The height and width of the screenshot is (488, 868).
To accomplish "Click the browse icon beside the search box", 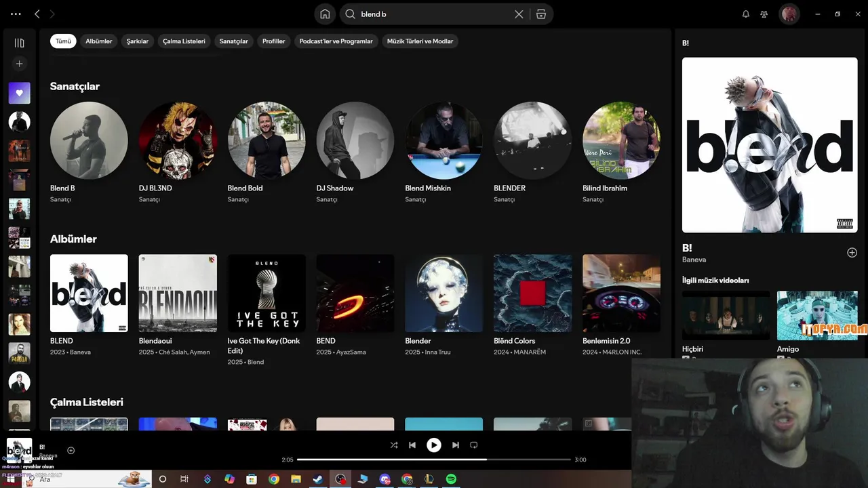I will click(x=540, y=14).
